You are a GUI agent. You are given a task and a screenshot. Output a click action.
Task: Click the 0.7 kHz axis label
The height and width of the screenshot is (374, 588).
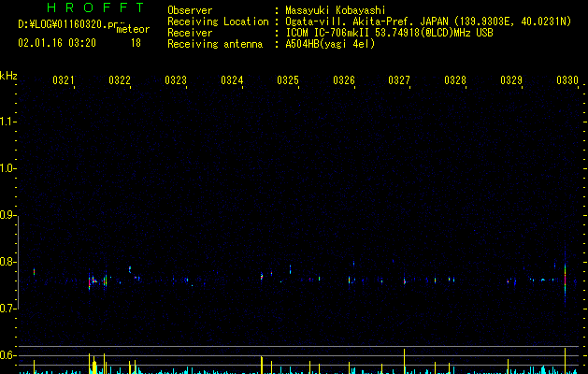(7, 309)
